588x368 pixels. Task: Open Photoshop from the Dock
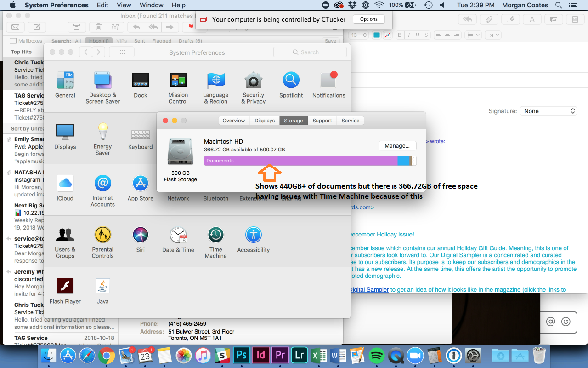coord(241,355)
